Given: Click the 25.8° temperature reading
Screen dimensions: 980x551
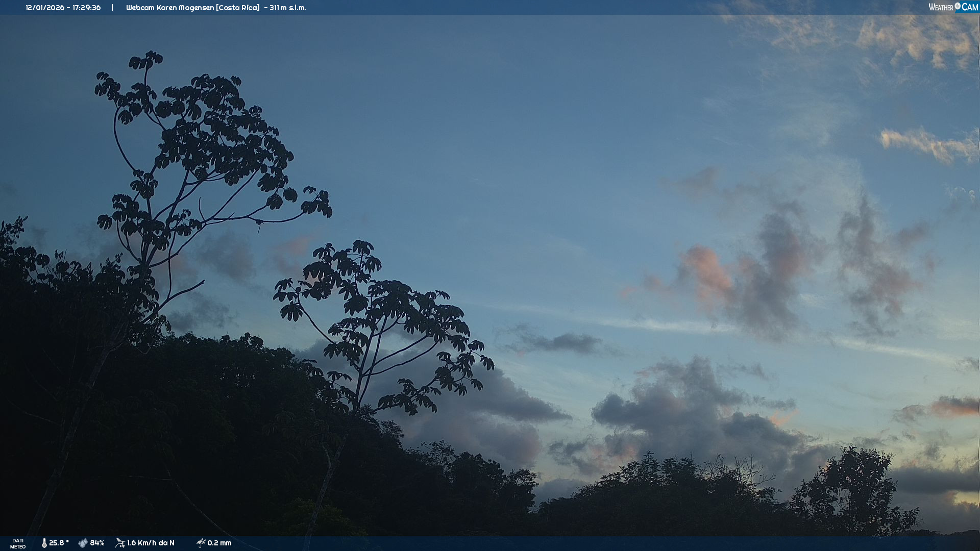Looking at the screenshot, I should coord(59,543).
